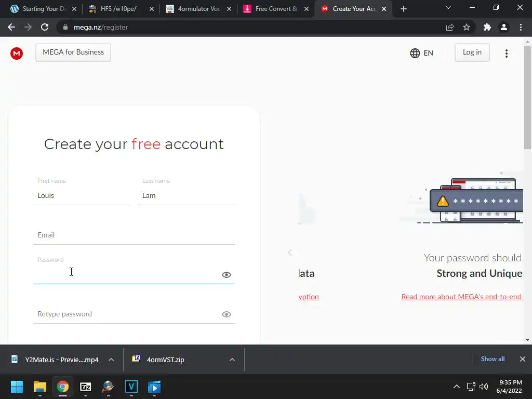Click the Chrome taskbar icon
The width and height of the screenshot is (532, 399).
(63, 387)
